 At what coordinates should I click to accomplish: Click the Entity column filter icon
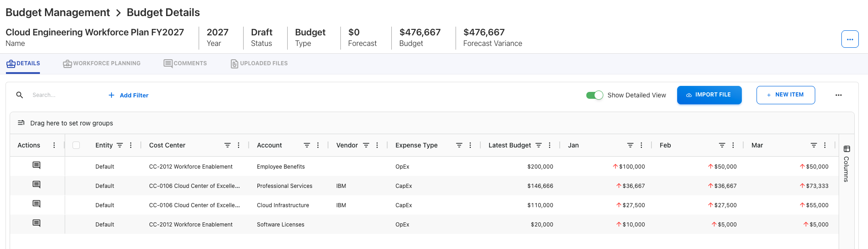(120, 145)
